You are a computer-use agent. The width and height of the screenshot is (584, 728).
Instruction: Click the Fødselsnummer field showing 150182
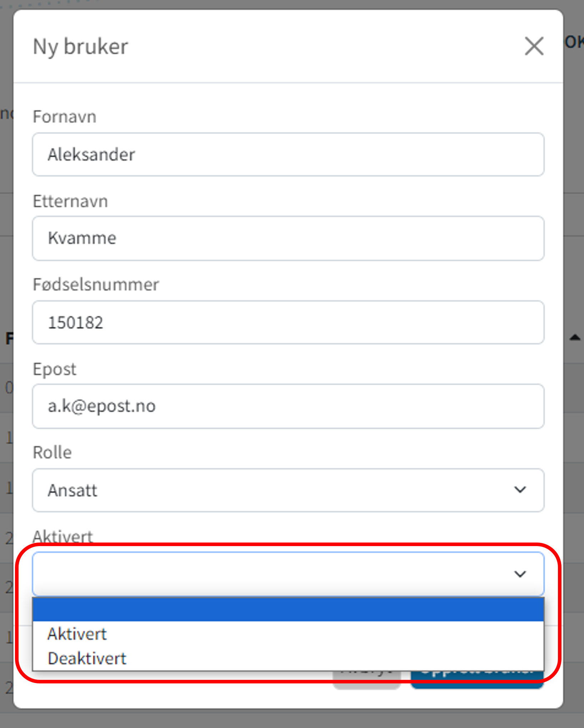coord(288,322)
